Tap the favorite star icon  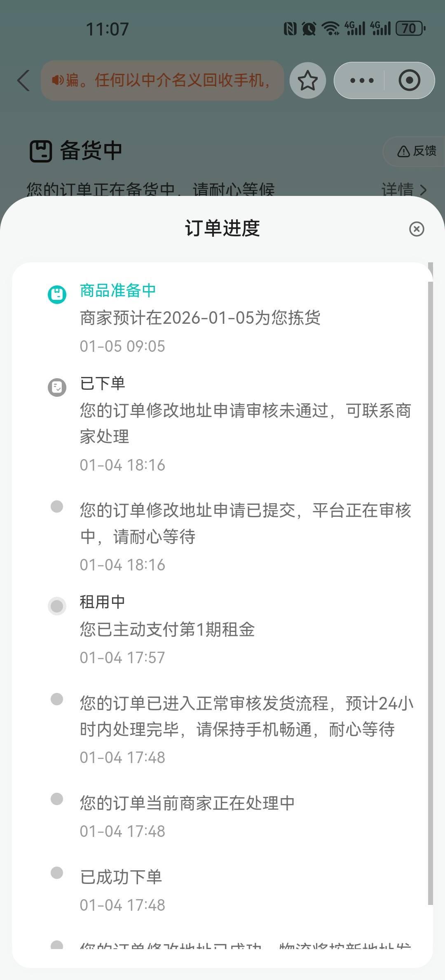tap(308, 80)
